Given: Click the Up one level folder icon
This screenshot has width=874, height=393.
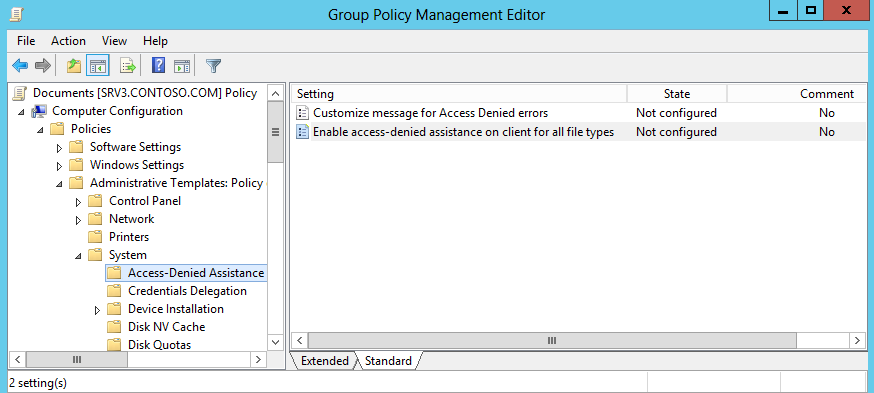Looking at the screenshot, I should pyautogui.click(x=74, y=66).
